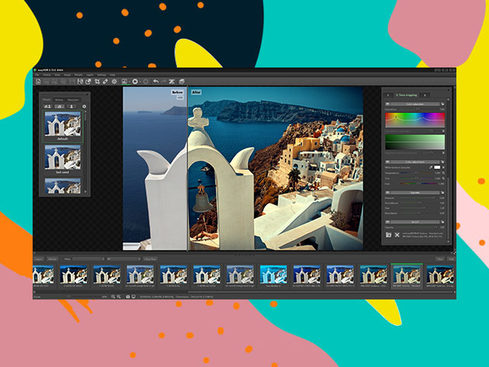Click the gear icon in presets panel
The width and height of the screenshot is (489, 367).
point(84,106)
